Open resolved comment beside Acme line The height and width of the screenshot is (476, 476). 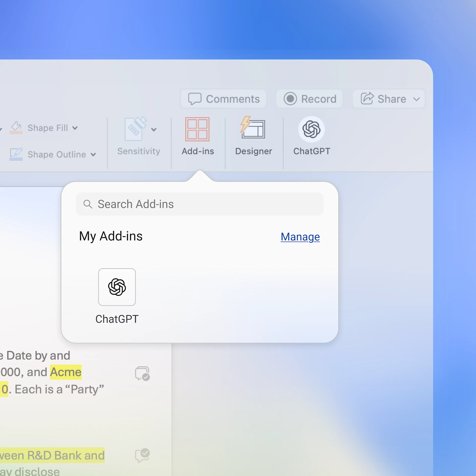coord(142,373)
